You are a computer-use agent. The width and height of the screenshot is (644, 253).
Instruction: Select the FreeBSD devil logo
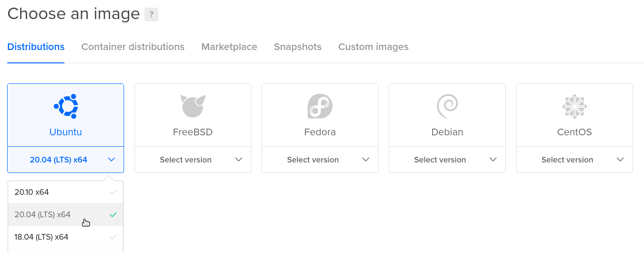tap(193, 106)
